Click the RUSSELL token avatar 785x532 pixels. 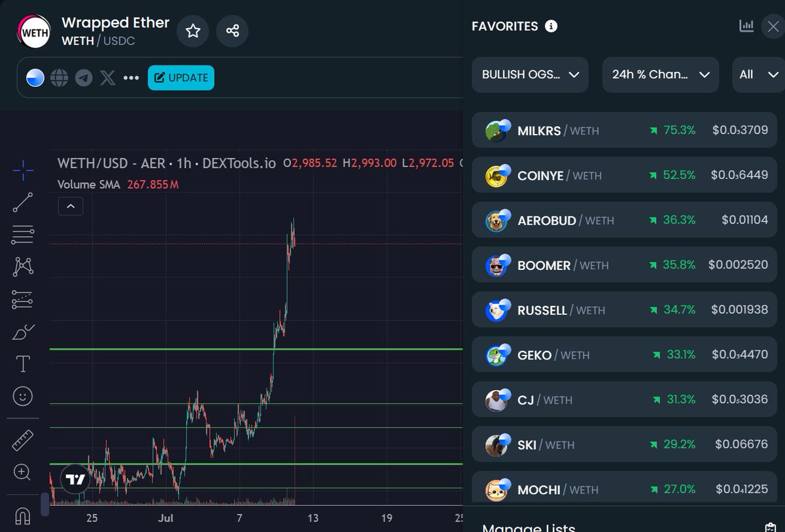click(497, 311)
